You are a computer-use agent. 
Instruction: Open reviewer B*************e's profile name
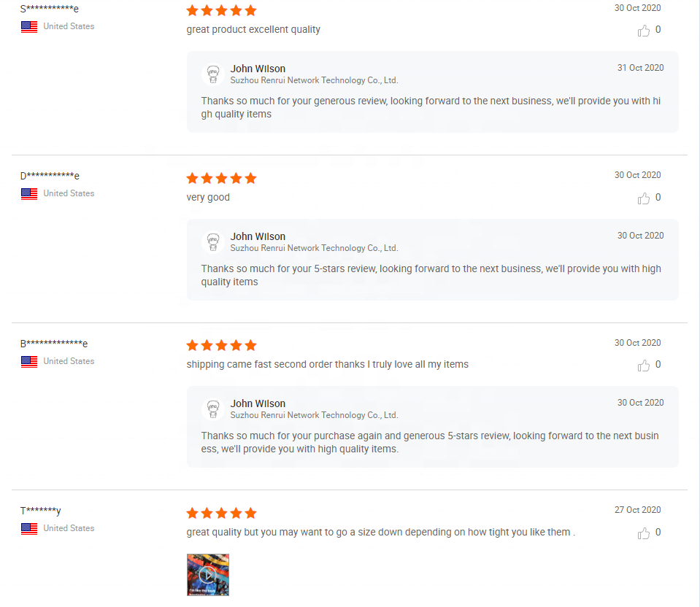pos(54,344)
